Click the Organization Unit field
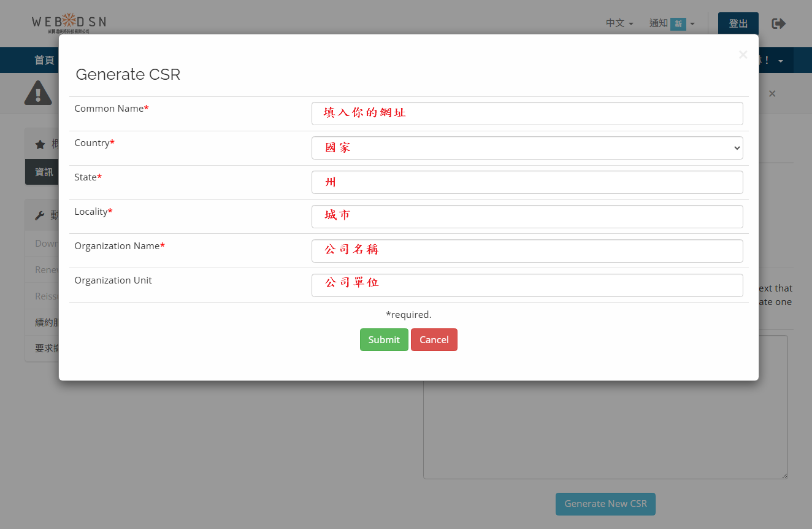The image size is (812, 529). click(527, 285)
